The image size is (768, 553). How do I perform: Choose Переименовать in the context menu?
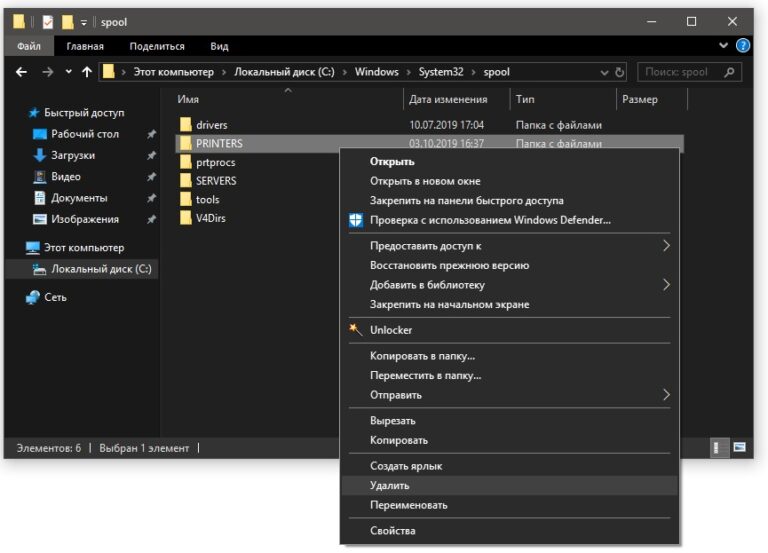click(509, 505)
